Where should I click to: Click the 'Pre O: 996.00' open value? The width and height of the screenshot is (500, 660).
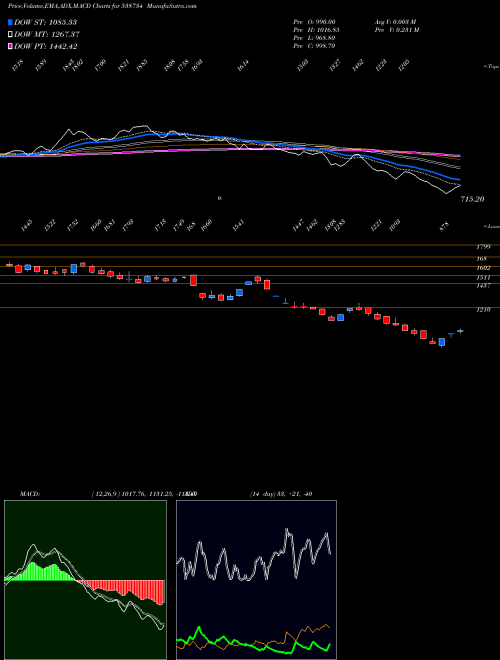[314, 22]
